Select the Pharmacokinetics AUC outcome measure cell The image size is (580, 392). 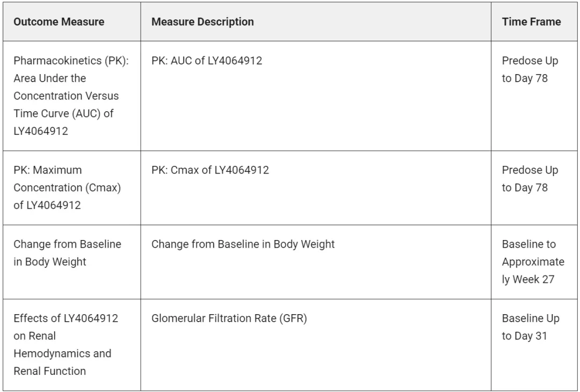(71, 96)
